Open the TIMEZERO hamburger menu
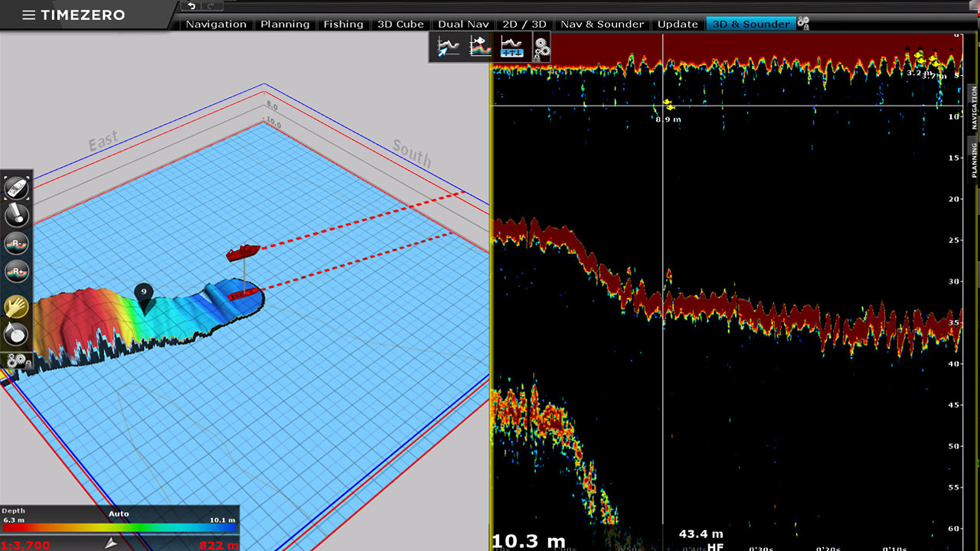 click(28, 15)
